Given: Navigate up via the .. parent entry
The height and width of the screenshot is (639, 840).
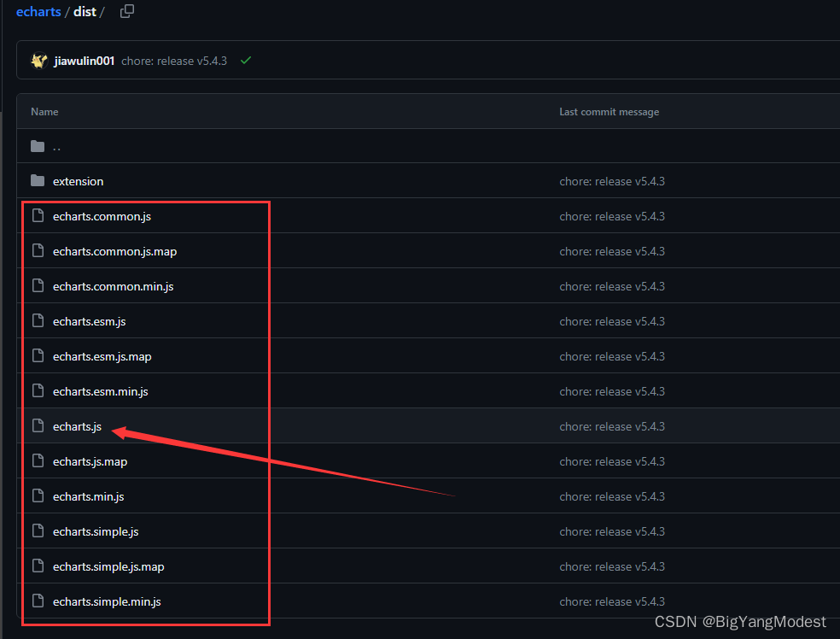Looking at the screenshot, I should coord(57,145).
